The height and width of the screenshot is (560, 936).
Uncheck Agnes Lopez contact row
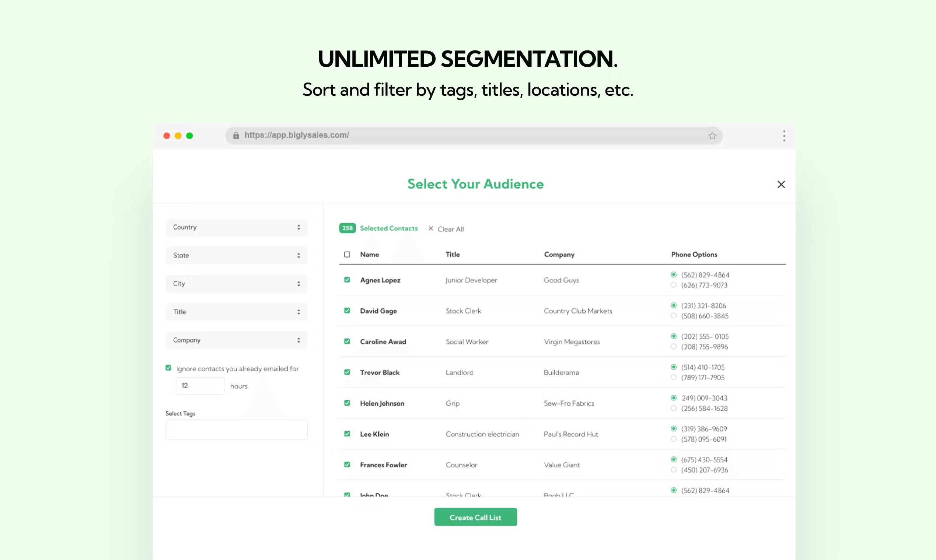(347, 280)
